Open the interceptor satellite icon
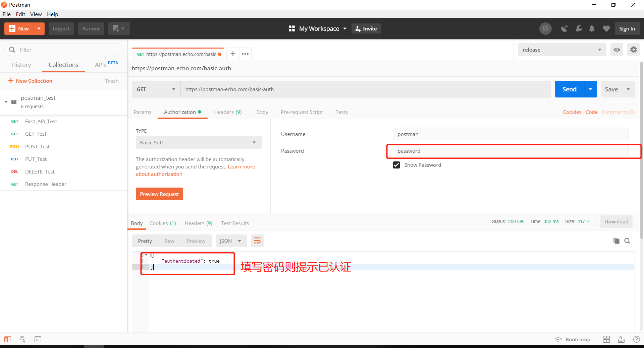The image size is (644, 348). coord(564,29)
